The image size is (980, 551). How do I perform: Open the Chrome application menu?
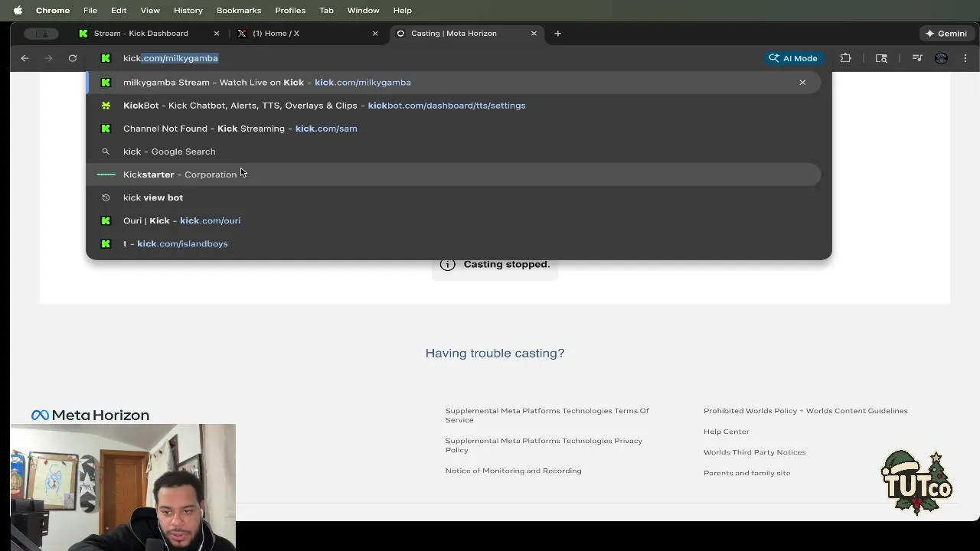pos(53,10)
